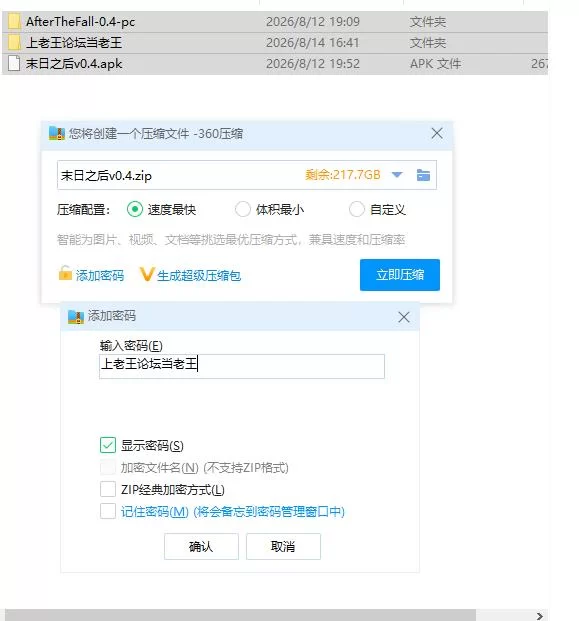Click the horizontal scrollbar at the bottom
The image size is (579, 621).
coord(240,615)
